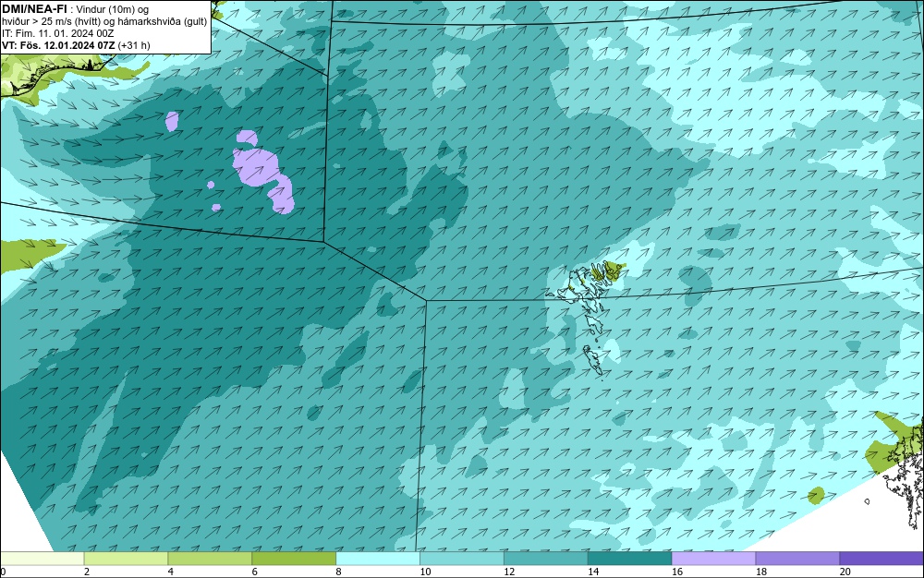Image resolution: width=924 pixels, height=578 pixels.
Task: Click the 10–12 m/s light teal legend swatch
Action: pyautogui.click(x=462, y=558)
